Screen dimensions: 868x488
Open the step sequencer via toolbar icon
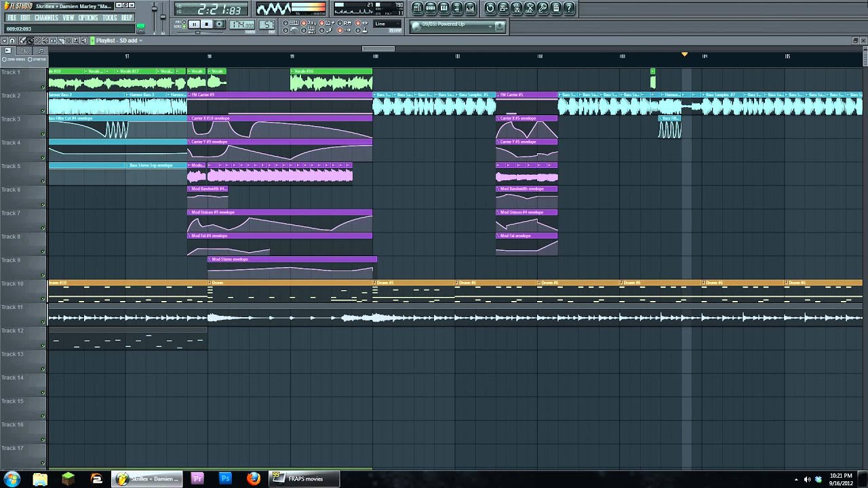431,8
